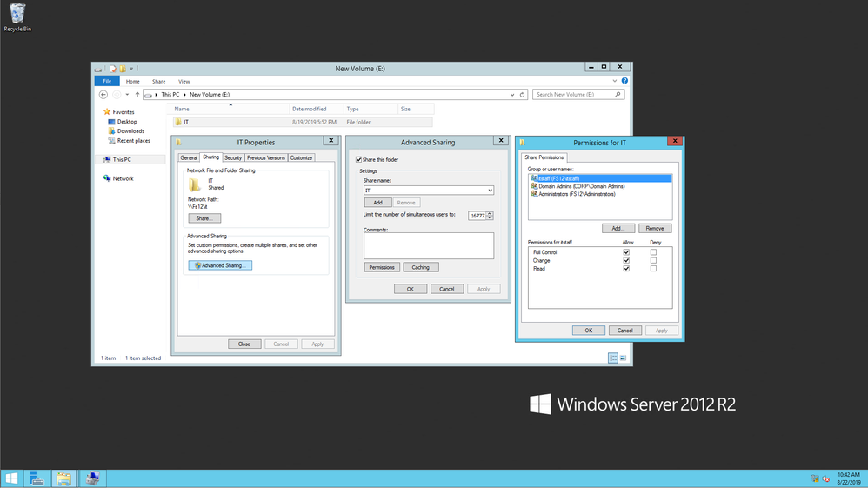Viewport: 868px width, 488px height.
Task: Open the File menu in Explorer
Action: pyautogui.click(x=107, y=81)
